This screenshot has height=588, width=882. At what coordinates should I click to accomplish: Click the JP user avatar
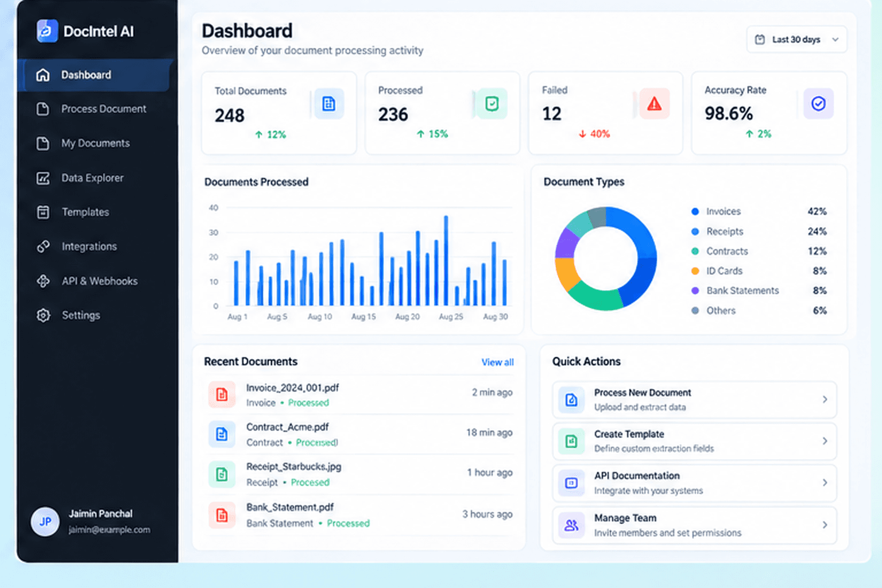tap(45, 521)
